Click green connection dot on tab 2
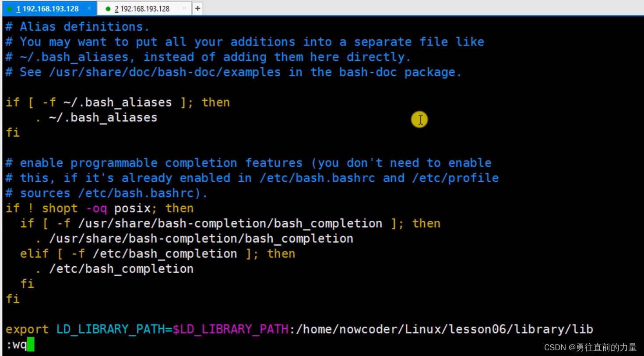Viewport: 644px width, 356px height. pyautogui.click(x=108, y=9)
